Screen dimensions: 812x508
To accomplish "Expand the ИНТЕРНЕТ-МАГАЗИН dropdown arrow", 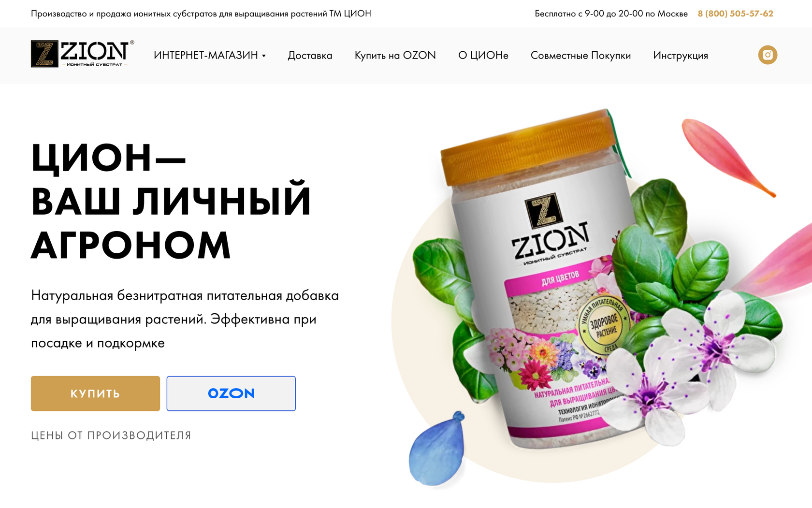I will [x=264, y=56].
